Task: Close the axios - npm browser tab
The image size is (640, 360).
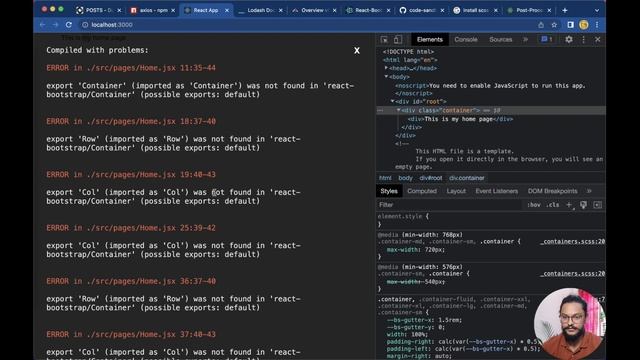Action: click(173, 10)
